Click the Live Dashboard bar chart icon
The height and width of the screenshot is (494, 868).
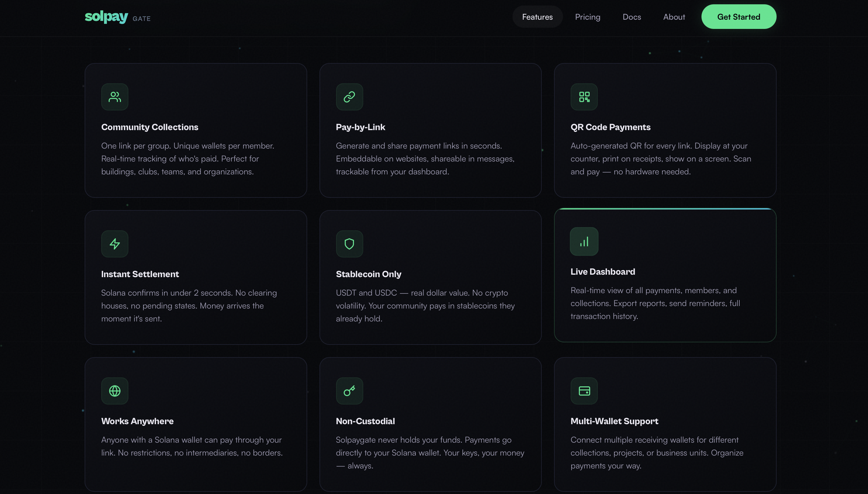[x=584, y=241]
